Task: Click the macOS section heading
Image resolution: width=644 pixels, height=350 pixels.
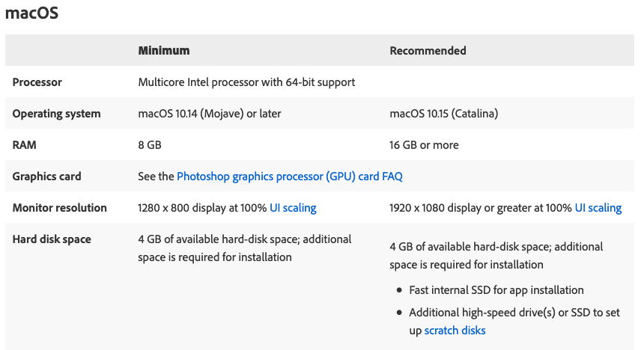Action: click(x=31, y=13)
